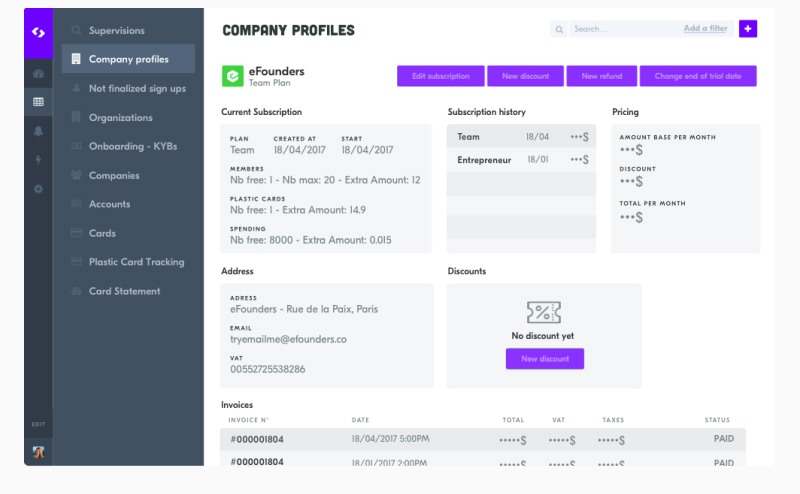Select the table grid icon in rail
This screenshot has height=494, width=800.
pyautogui.click(x=38, y=102)
